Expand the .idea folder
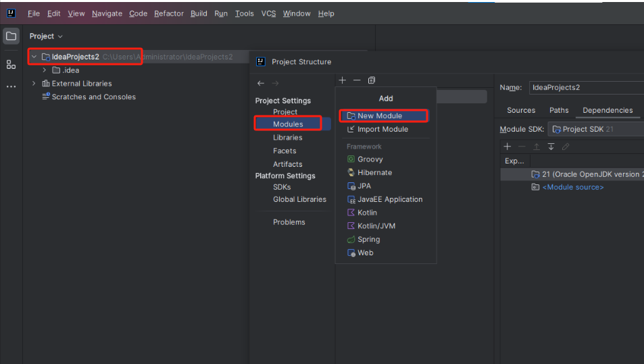 [x=45, y=70]
